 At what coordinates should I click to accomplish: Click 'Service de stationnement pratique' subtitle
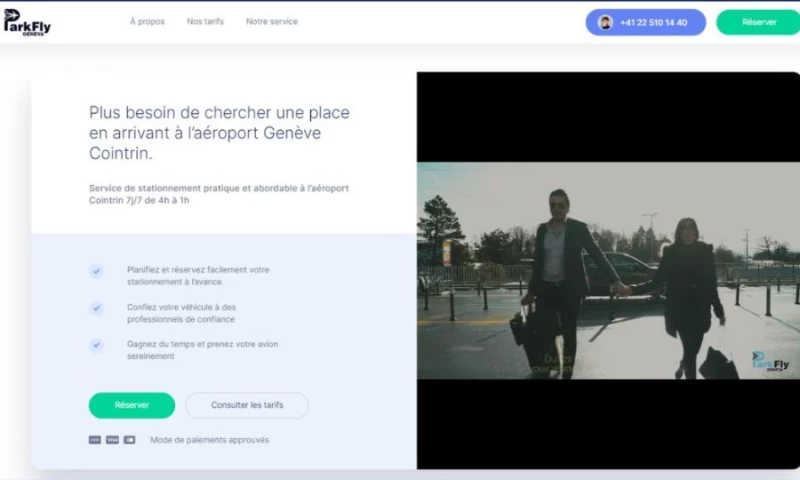[x=218, y=194]
